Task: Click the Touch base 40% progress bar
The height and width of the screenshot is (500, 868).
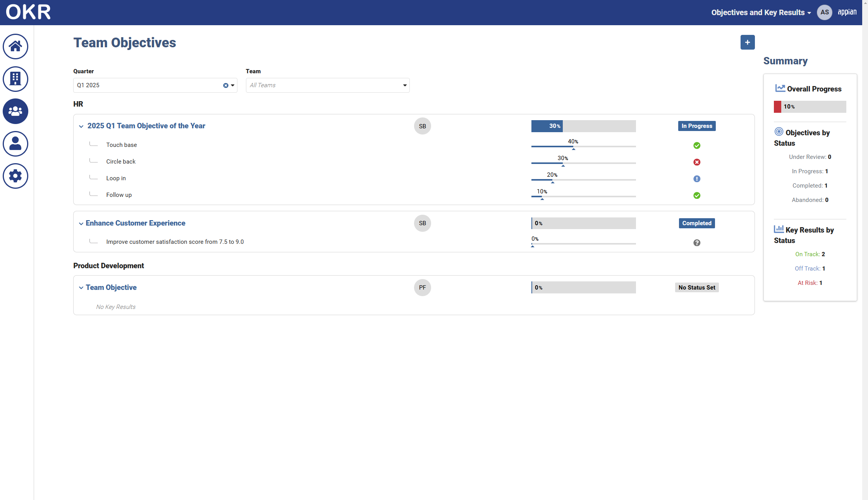Action: (x=584, y=146)
